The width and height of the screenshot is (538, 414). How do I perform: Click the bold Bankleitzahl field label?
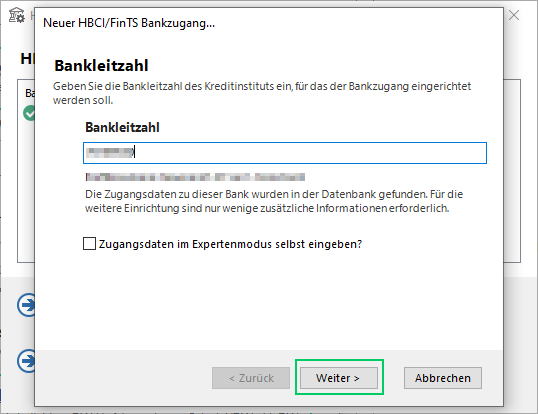[x=122, y=127]
